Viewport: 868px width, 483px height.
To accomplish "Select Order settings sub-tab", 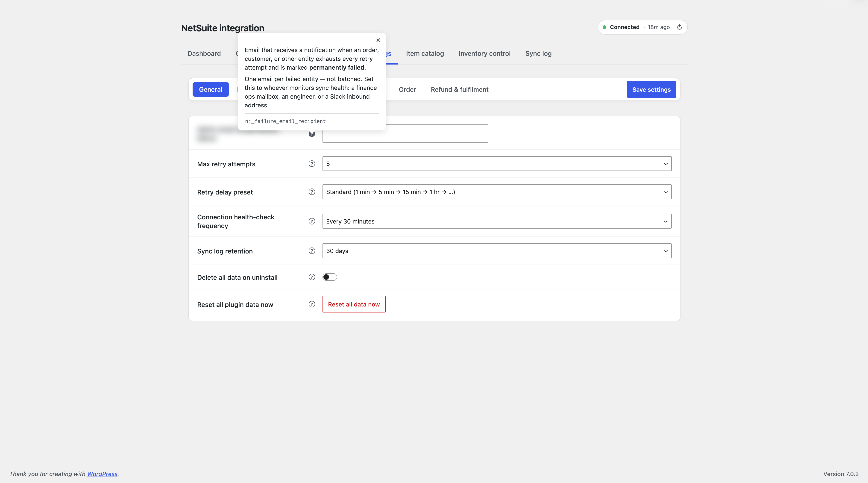I will pos(407,90).
